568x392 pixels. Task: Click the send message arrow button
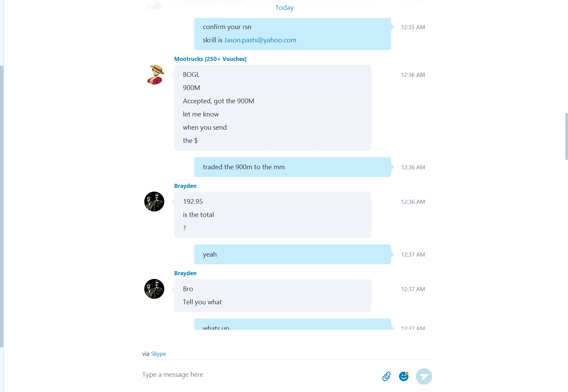tap(424, 376)
